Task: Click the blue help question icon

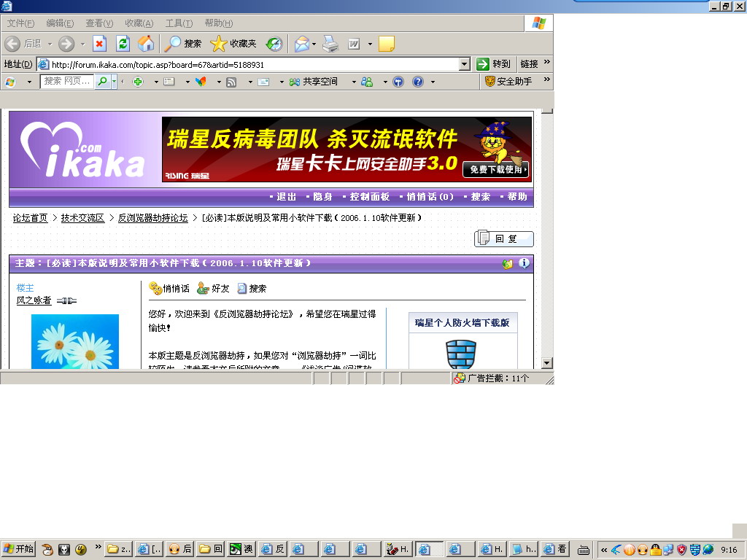Action: [418, 82]
